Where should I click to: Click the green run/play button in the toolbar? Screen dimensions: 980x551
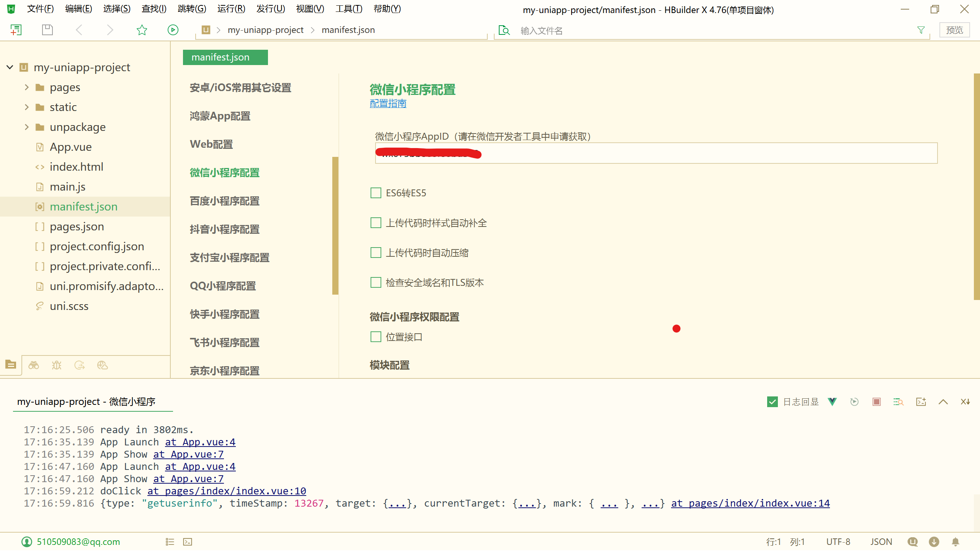(x=173, y=29)
